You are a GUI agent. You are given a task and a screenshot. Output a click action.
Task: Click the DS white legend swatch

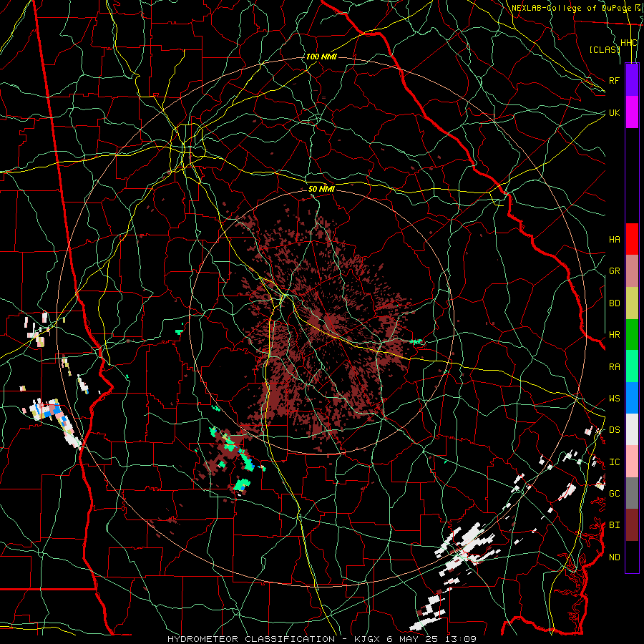(632, 429)
